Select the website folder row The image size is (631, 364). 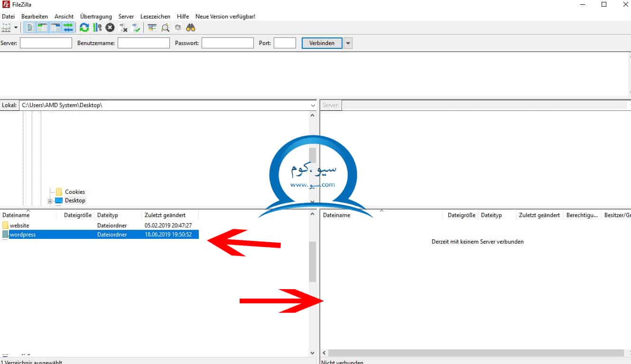click(x=100, y=226)
